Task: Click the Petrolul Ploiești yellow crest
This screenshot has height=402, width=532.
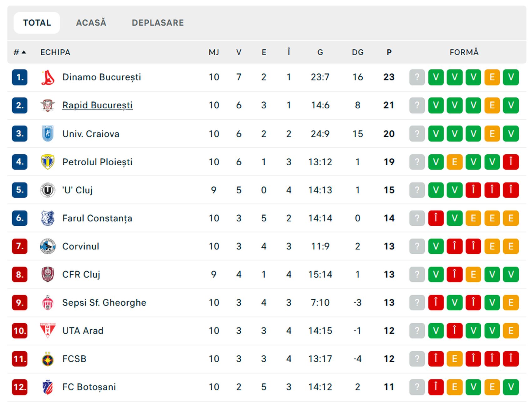Action: point(48,162)
